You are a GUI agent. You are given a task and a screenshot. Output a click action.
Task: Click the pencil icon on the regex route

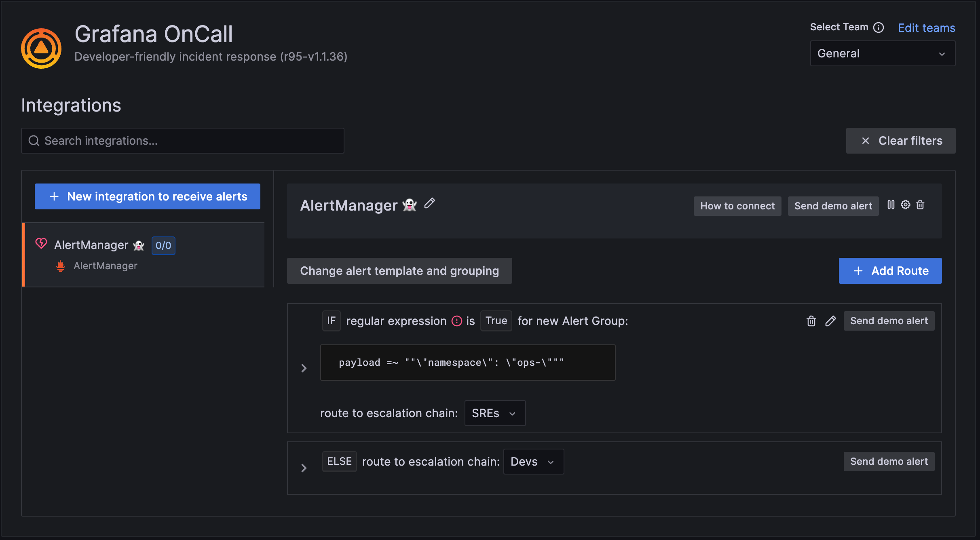[831, 321]
